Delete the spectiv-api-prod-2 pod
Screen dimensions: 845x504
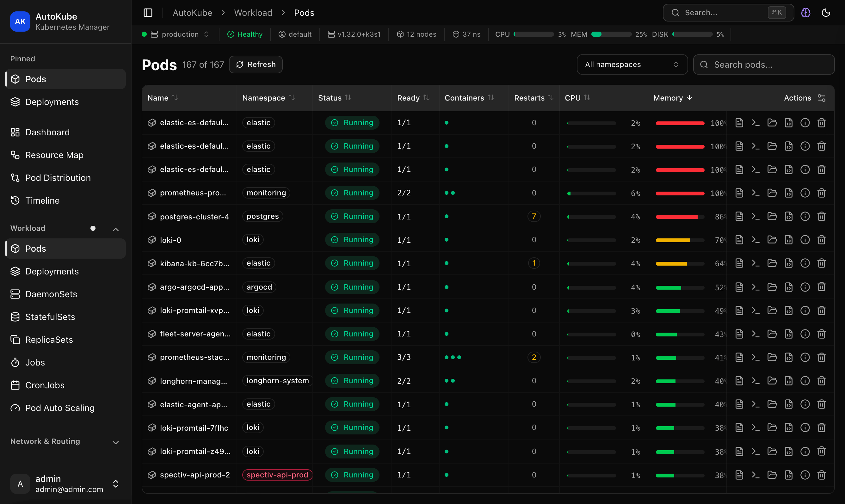[821, 475]
